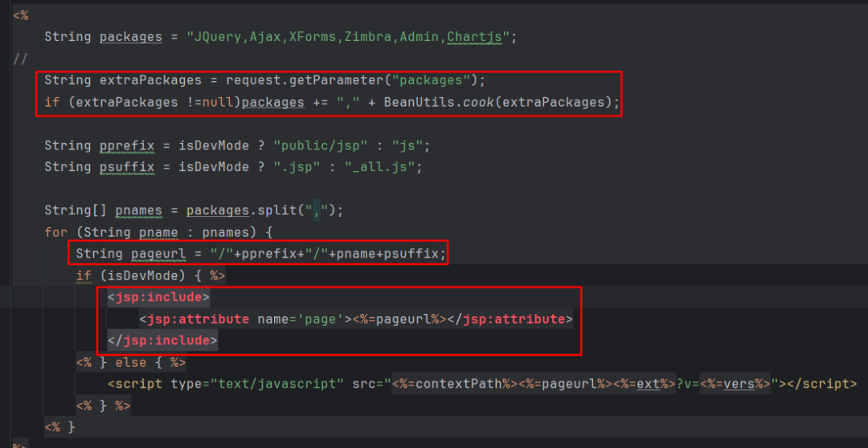Click the closing </jsp:include> tag
Screen dimensions: 868x448
coord(162,340)
